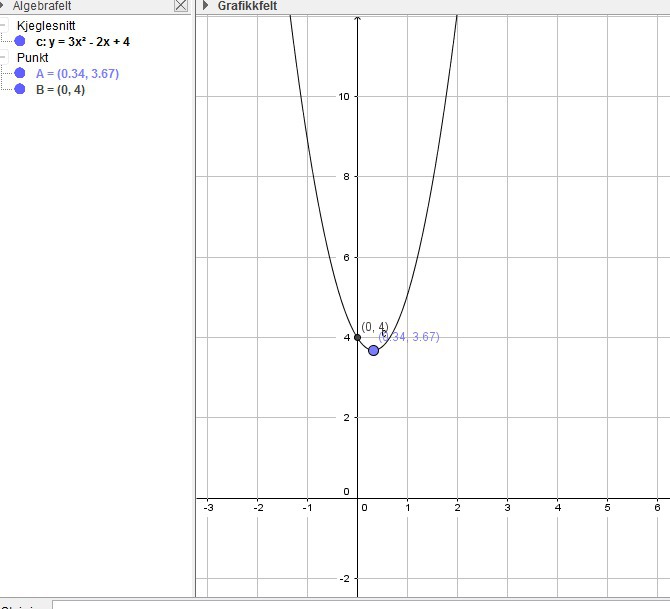
Task: Click the y-axis tick label 10
Action: 344,97
